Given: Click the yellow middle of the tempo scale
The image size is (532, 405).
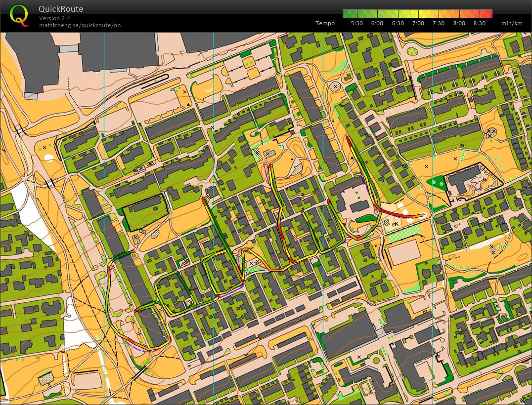Looking at the screenshot, I should [x=418, y=14].
